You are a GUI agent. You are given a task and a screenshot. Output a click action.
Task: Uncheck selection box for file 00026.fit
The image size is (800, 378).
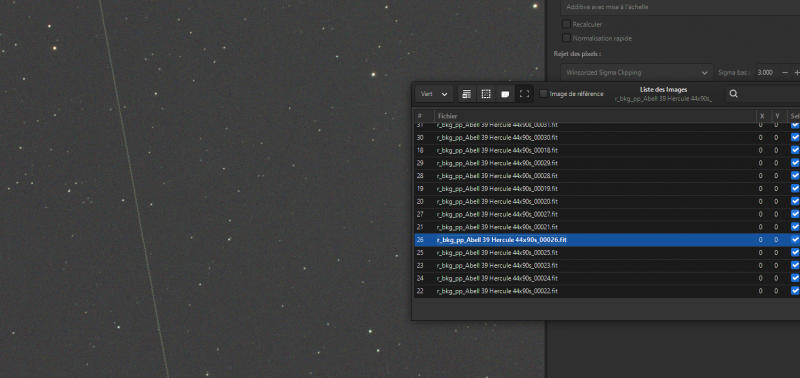[x=795, y=240]
